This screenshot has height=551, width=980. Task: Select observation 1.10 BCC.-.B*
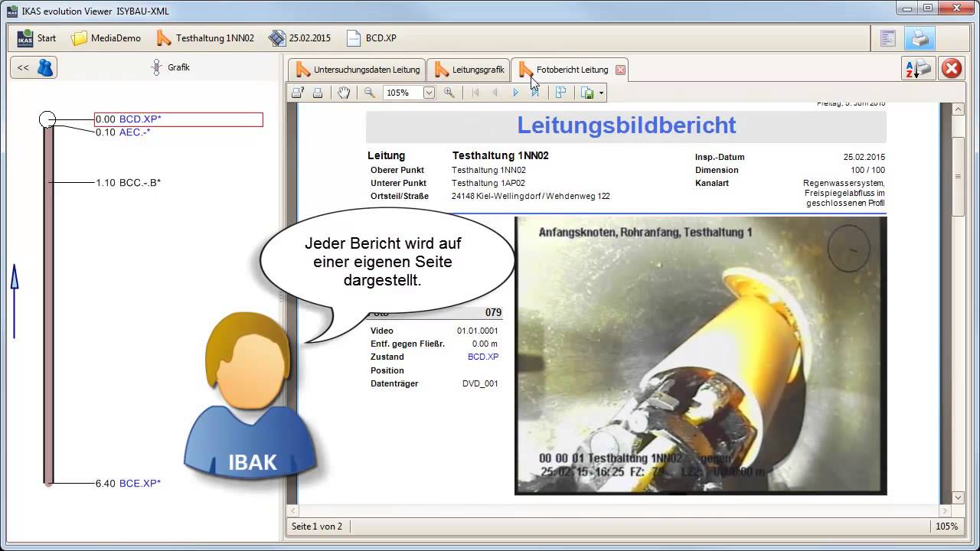point(128,183)
